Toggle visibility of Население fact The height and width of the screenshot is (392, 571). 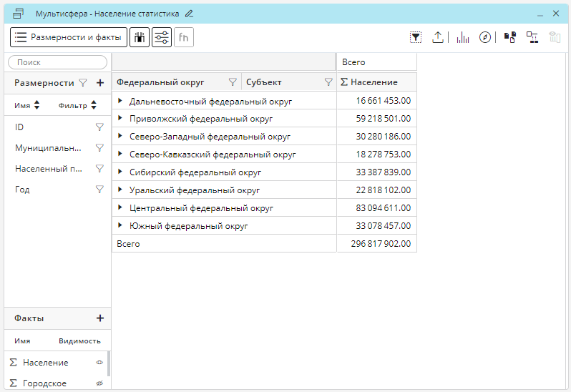(100, 363)
